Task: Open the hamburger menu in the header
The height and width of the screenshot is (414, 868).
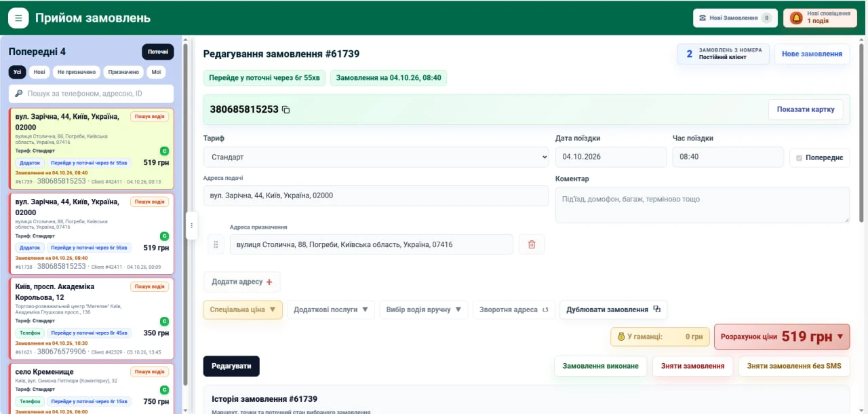Action: coord(18,18)
